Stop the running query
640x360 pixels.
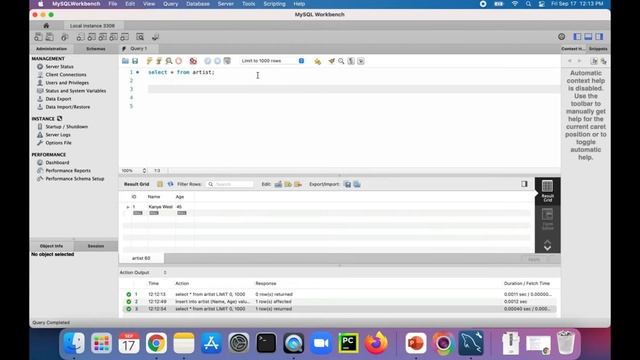pos(178,61)
